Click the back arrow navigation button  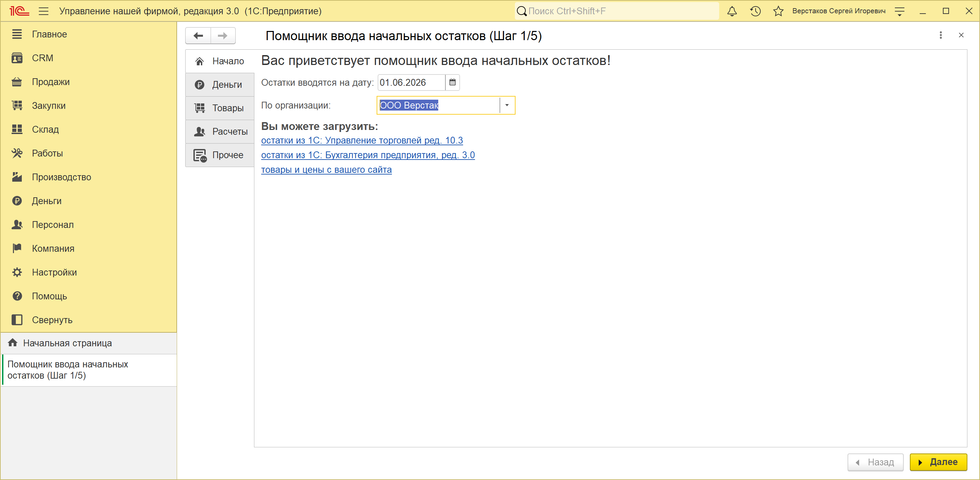coord(198,36)
